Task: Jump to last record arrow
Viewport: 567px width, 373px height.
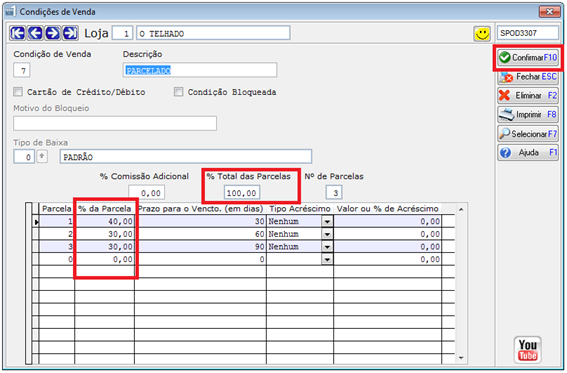Action: [70, 33]
